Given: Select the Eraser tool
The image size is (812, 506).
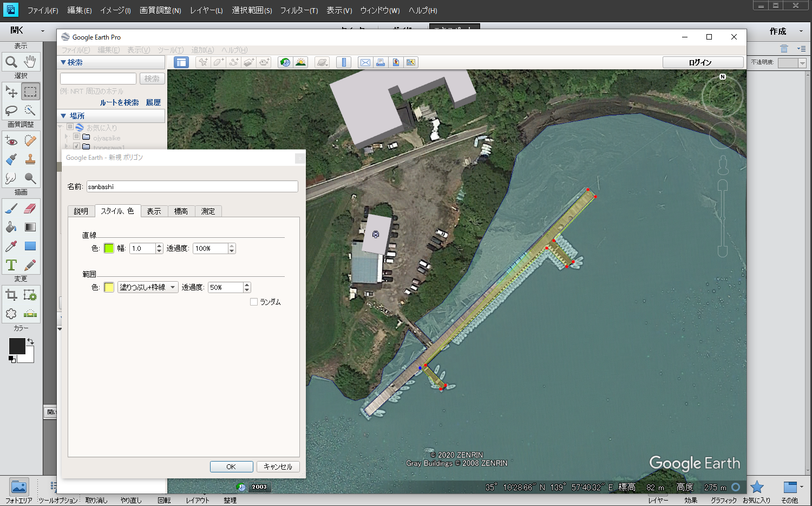Looking at the screenshot, I should [x=30, y=209].
